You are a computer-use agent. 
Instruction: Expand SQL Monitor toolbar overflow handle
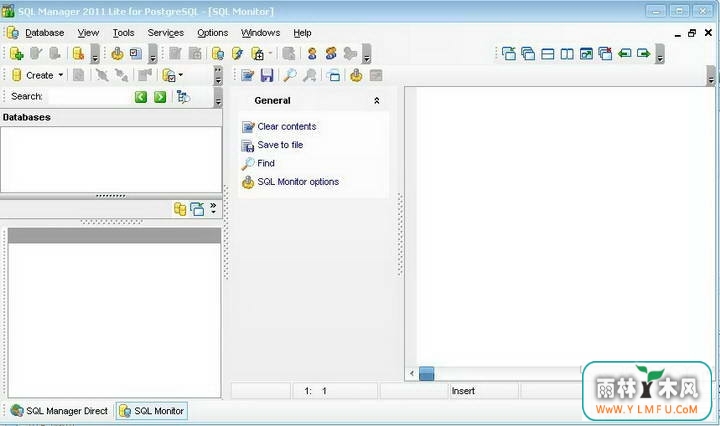pyautogui.click(x=711, y=75)
